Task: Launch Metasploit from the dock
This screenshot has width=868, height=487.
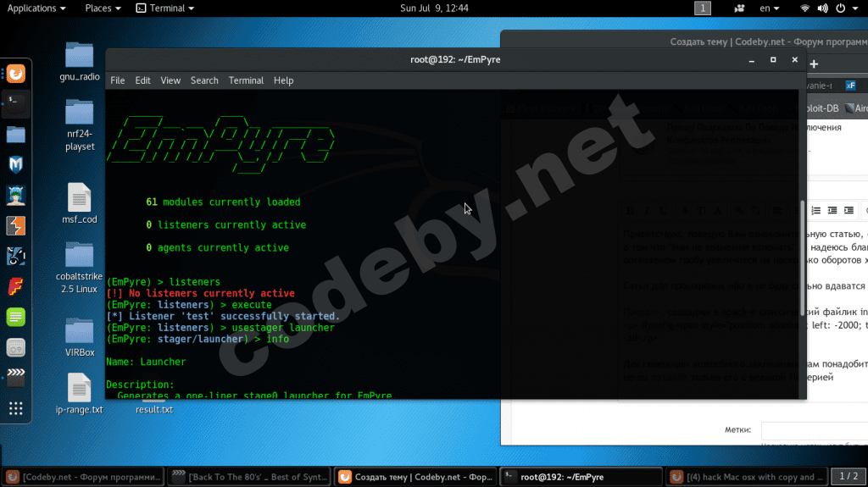Action: pyautogui.click(x=15, y=165)
